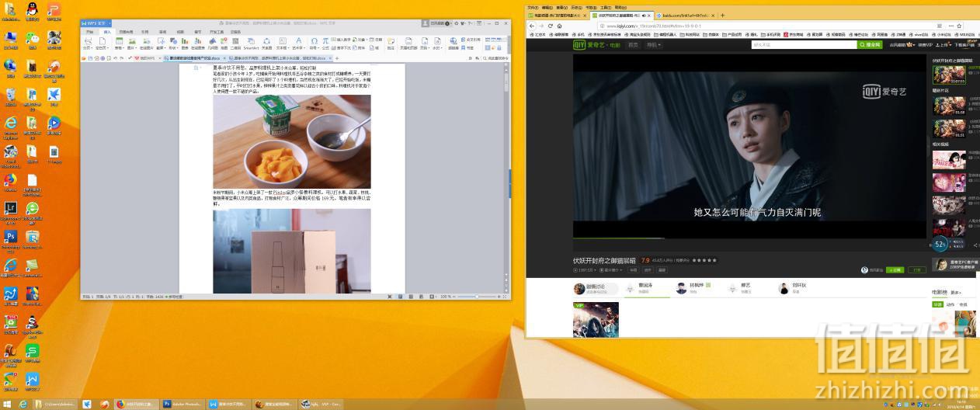
Task: Click the Firefox back arrow
Action: (x=531, y=26)
